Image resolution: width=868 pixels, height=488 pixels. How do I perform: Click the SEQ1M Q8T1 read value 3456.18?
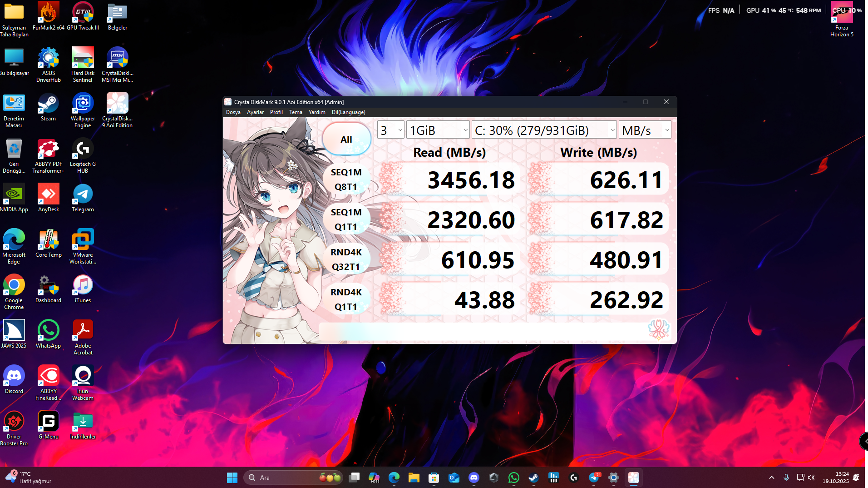tap(471, 180)
